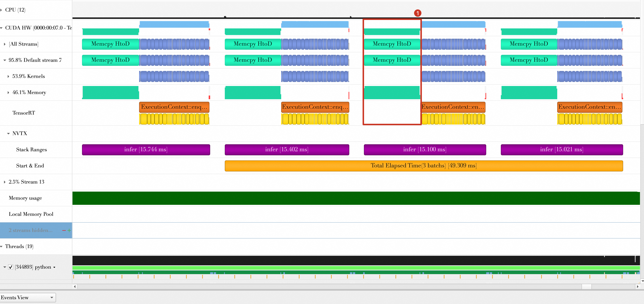Collapse the Threads (19) row
This screenshot has height=304, width=644.
tap(1, 247)
